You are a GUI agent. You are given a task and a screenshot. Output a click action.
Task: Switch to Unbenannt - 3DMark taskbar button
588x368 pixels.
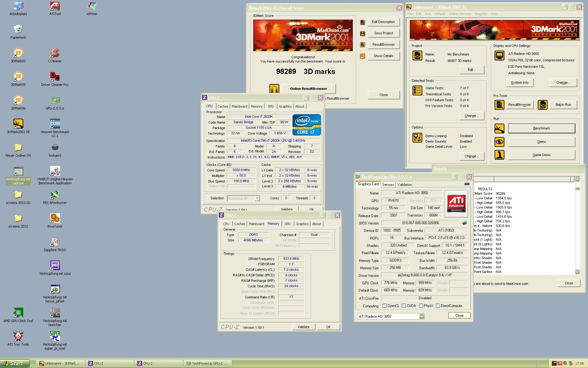coord(60,363)
